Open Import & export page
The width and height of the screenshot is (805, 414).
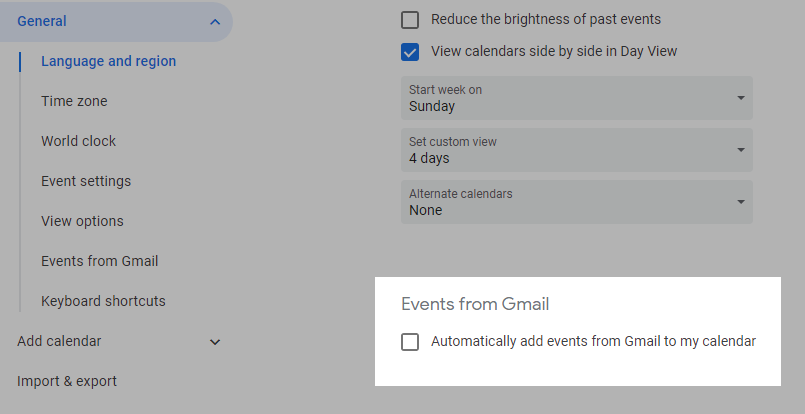67,382
